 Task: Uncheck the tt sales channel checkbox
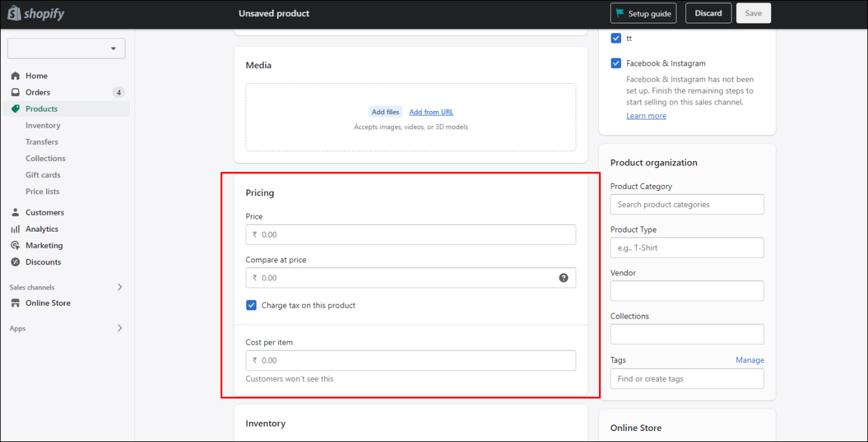616,38
